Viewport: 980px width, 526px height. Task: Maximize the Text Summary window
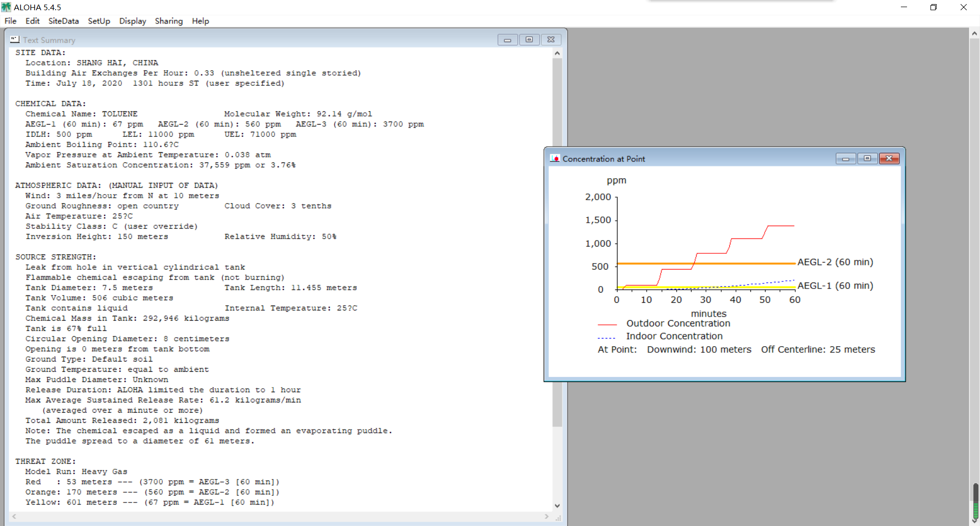(529, 39)
